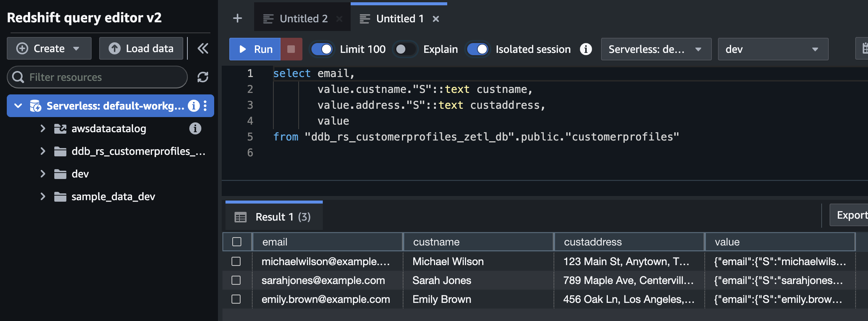Open the dev database selector dropdown
Image resolution: width=868 pixels, height=321 pixels.
point(773,49)
